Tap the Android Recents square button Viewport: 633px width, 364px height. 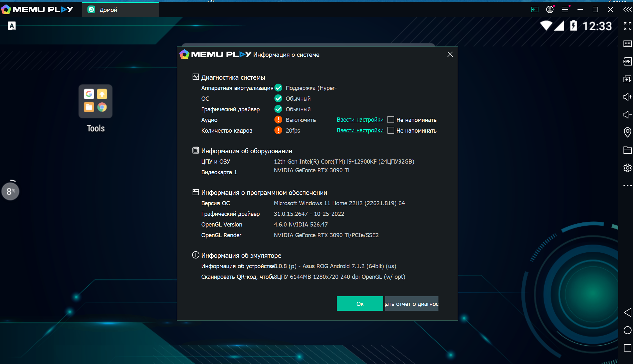click(x=628, y=348)
